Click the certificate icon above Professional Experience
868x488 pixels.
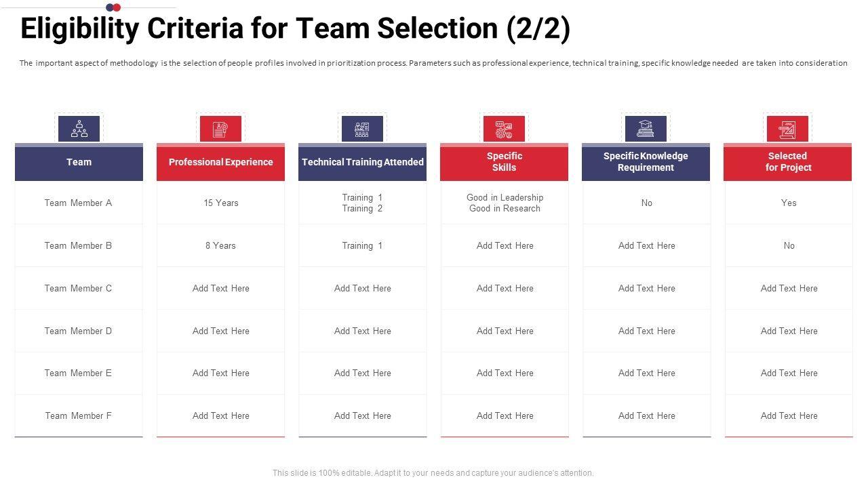coord(220,129)
